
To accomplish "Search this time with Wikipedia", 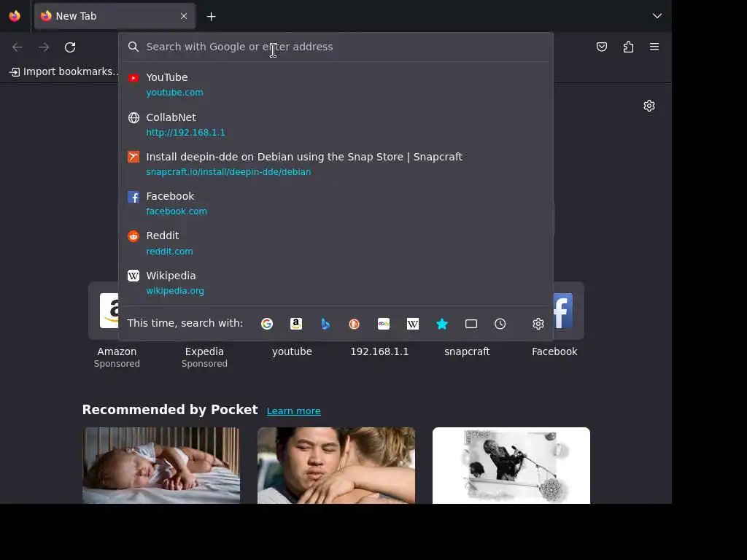I will click(x=413, y=324).
